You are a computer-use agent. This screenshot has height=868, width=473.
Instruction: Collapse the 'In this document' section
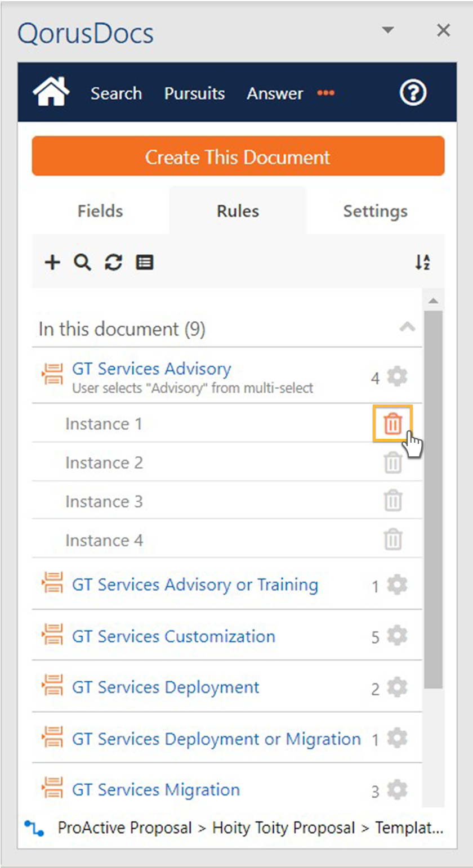[407, 327]
